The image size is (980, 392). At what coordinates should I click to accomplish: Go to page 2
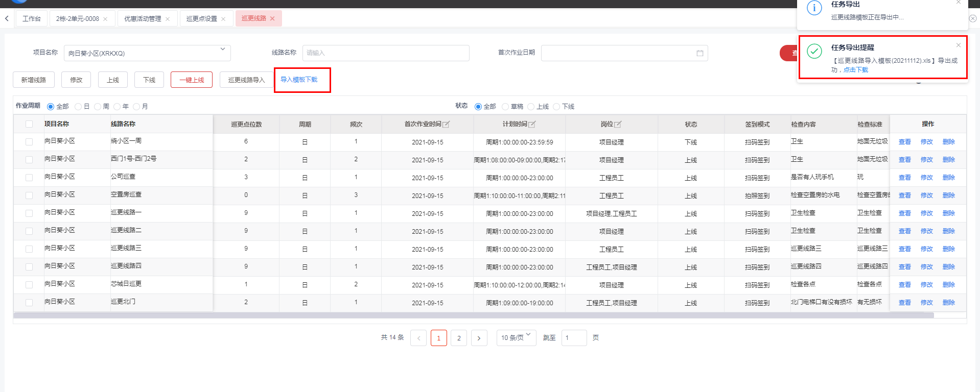pos(459,338)
